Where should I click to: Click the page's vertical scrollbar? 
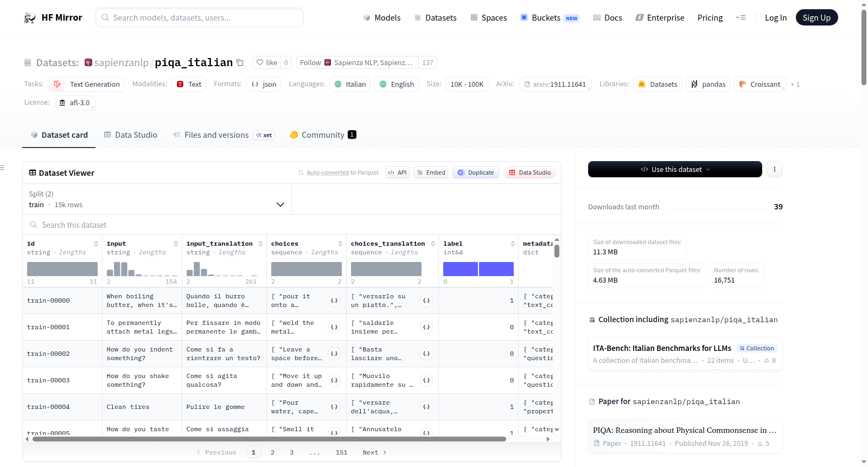click(864, 48)
